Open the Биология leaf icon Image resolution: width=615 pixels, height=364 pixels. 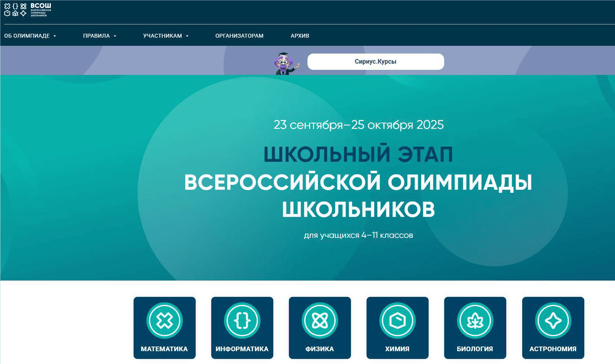[475, 321]
